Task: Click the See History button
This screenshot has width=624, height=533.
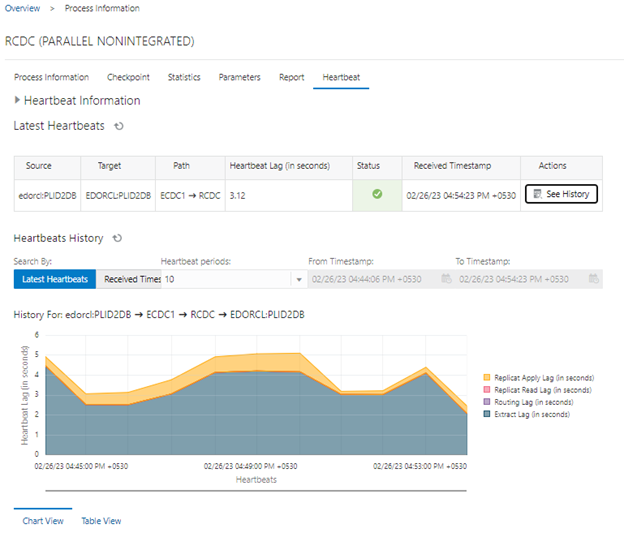Action: pyautogui.click(x=560, y=194)
